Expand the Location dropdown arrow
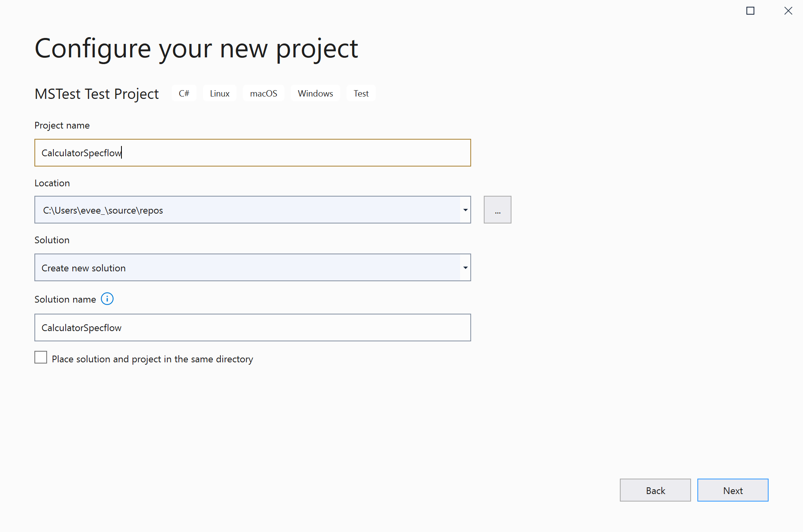The height and width of the screenshot is (532, 803). [x=465, y=210]
